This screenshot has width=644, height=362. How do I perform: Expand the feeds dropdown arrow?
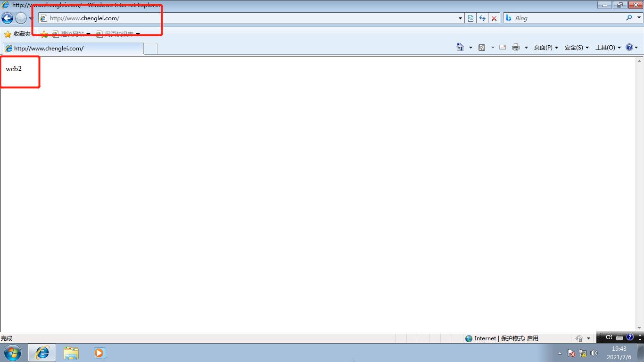(493, 48)
